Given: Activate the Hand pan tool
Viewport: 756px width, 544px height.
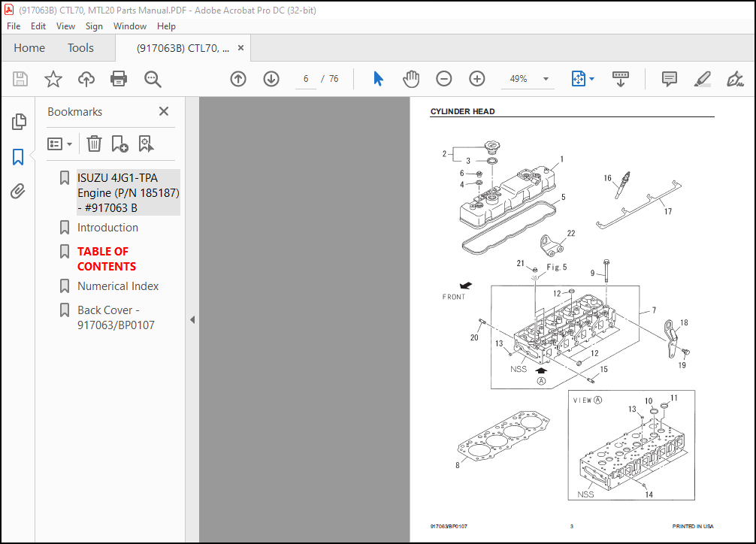Looking at the screenshot, I should click(x=411, y=79).
